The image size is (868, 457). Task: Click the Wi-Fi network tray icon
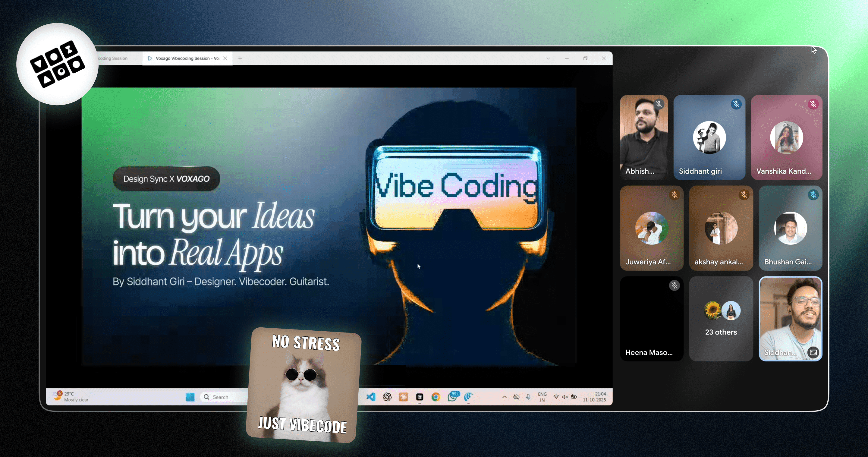pos(556,397)
